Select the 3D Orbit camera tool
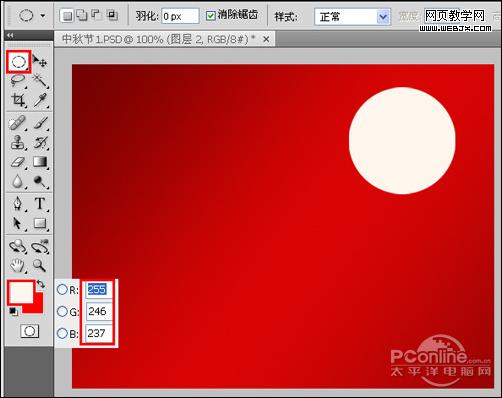 40,247
